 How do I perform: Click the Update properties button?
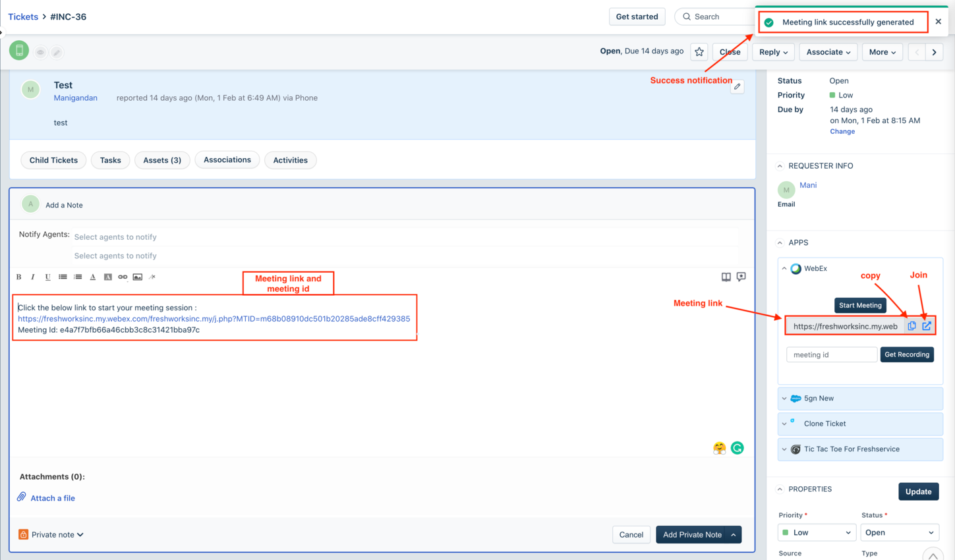pos(918,491)
